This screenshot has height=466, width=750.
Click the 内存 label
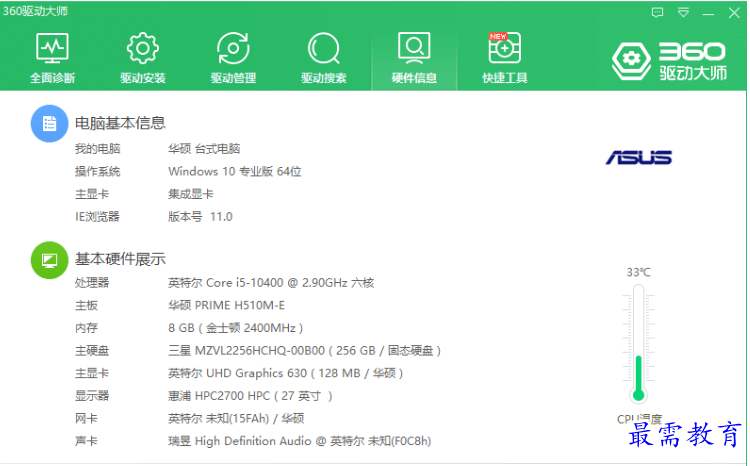86,328
